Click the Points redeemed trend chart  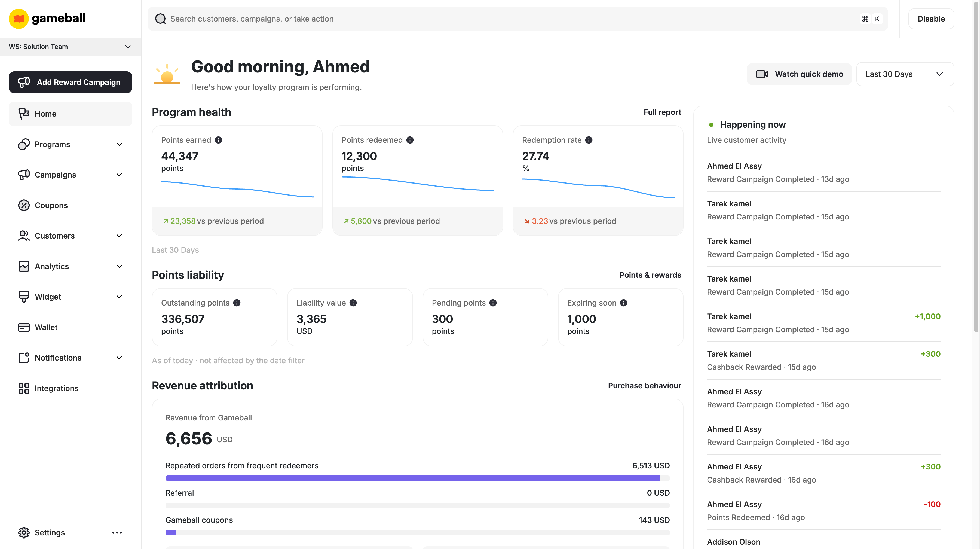point(417,183)
